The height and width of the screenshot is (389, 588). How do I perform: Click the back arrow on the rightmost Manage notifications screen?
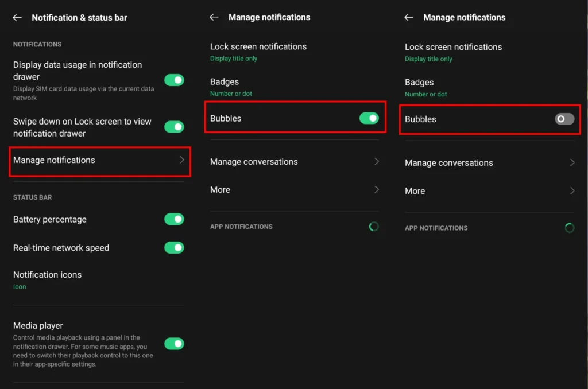point(408,18)
